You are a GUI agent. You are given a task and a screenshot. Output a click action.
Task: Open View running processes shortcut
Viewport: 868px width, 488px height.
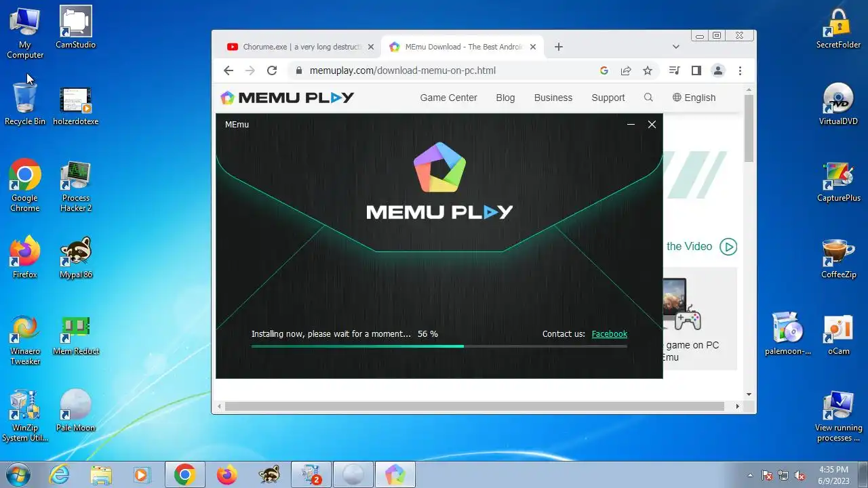839,415
